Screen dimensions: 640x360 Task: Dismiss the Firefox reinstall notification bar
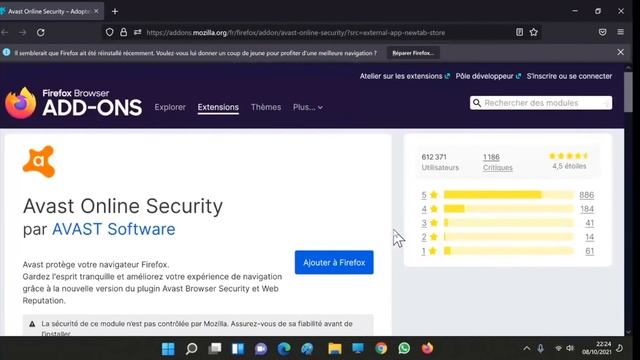[x=620, y=52]
